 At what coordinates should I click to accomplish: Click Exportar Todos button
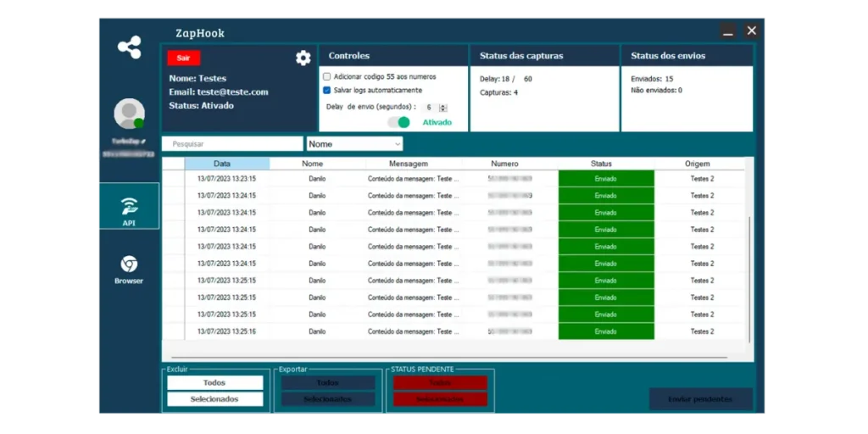coord(328,382)
